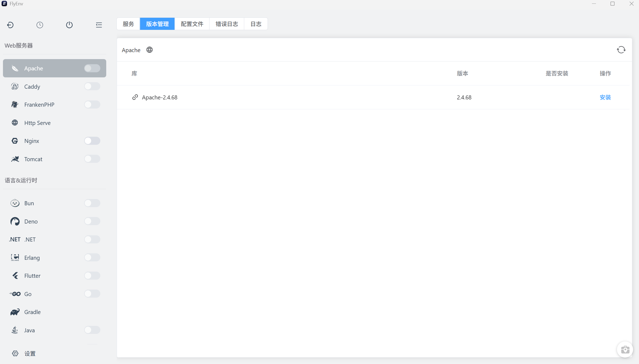The width and height of the screenshot is (639, 364).
Task: Click the 2.4.68 version cell
Action: [464, 97]
